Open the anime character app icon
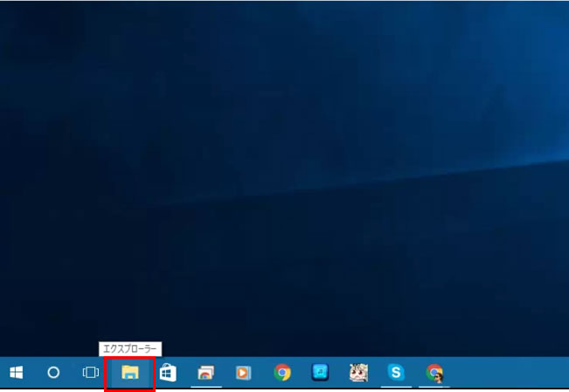 click(x=358, y=373)
